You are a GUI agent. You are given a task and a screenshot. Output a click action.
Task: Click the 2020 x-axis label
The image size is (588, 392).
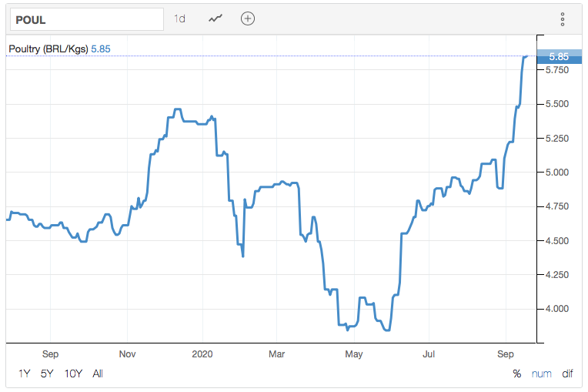click(x=202, y=354)
